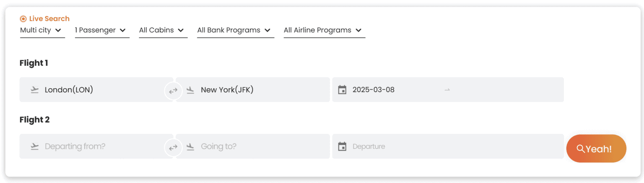
Task: Click the Flight 2 Going to field
Action: click(256, 146)
